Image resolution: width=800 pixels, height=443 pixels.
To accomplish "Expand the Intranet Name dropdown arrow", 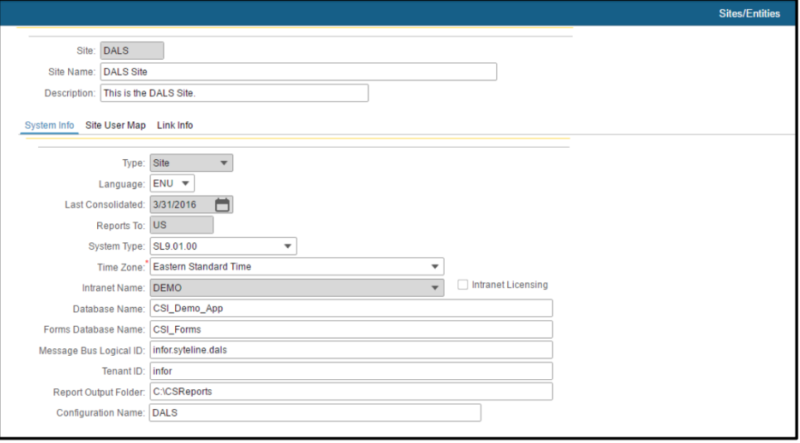I will pyautogui.click(x=435, y=288).
